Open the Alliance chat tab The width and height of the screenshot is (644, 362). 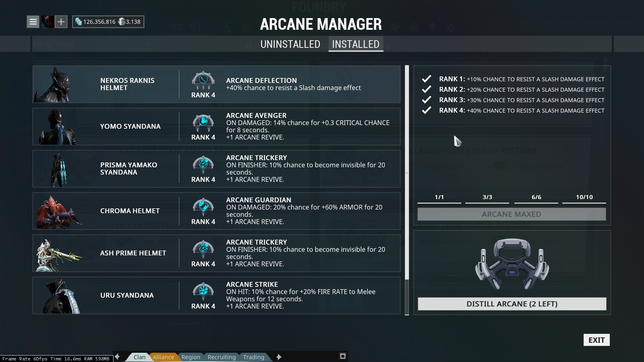163,357
